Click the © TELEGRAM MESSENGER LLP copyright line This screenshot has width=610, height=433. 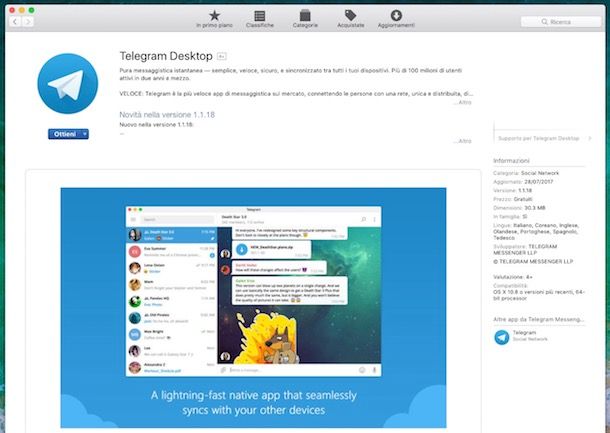coord(533,261)
